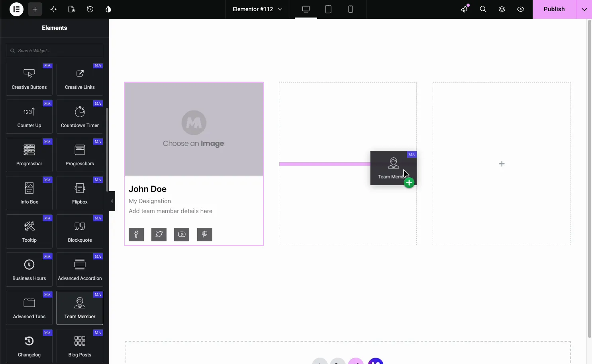Focus the Search Widget input field
The image size is (592, 364).
(55, 51)
